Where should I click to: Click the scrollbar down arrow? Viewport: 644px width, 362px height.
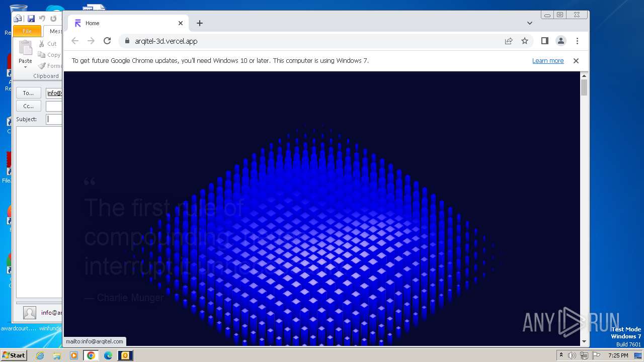(x=584, y=341)
